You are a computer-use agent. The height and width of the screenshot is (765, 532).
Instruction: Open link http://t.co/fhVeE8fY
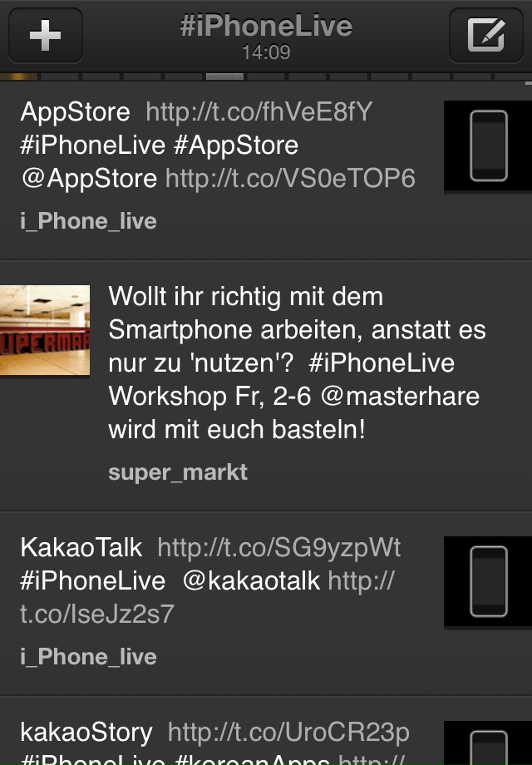[259, 112]
